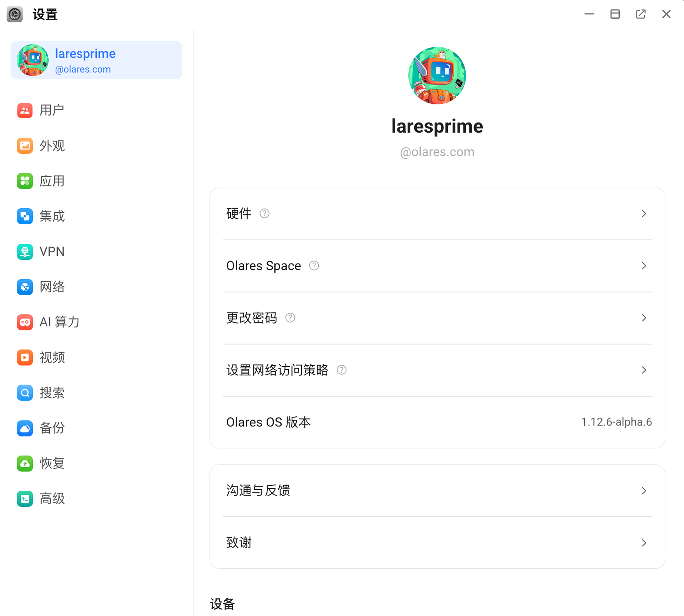Minimize the 设置 window
684x616 pixels.
(x=589, y=14)
